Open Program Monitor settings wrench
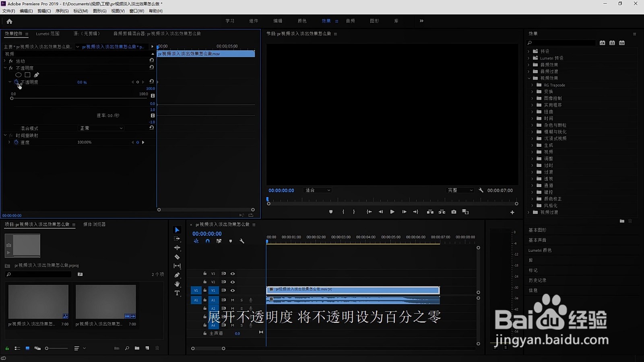644x362 pixels. [x=481, y=190]
